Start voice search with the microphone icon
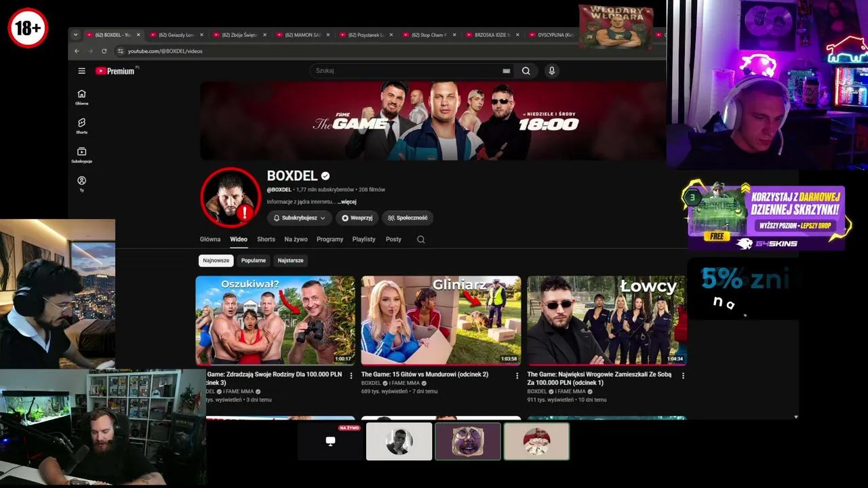The height and width of the screenshot is (488, 868). [551, 70]
